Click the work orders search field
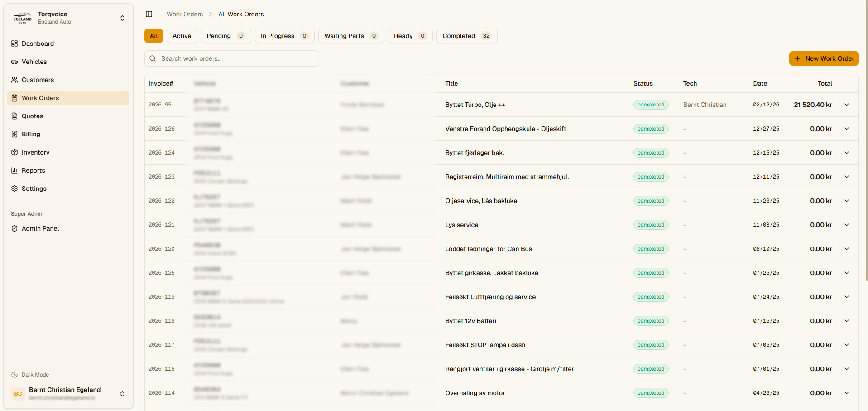 [x=231, y=58]
